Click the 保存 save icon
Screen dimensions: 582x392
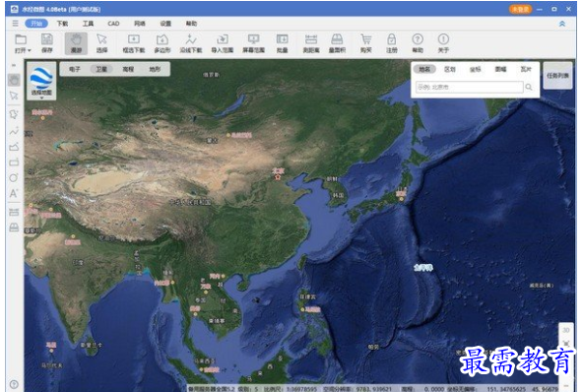point(46,43)
